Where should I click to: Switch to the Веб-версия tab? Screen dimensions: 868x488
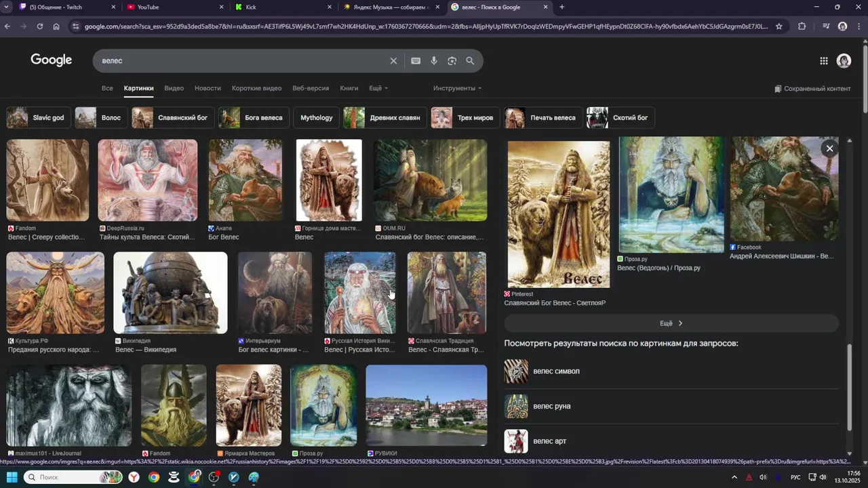311,88
